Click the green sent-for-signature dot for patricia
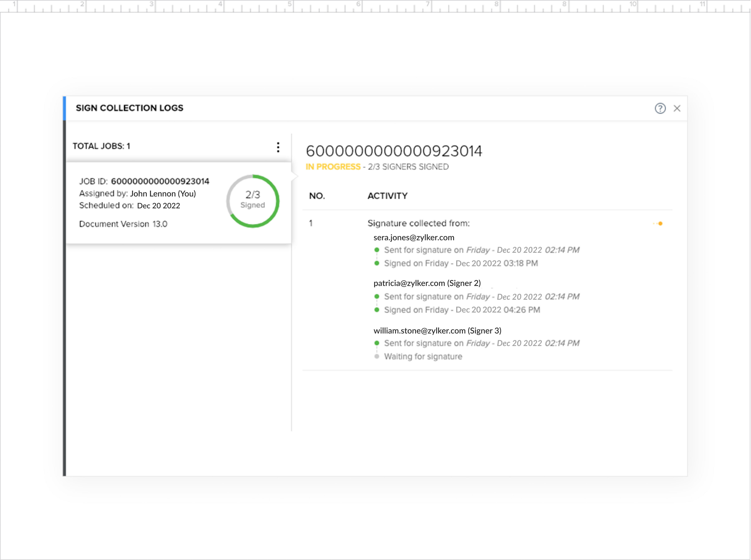751x560 pixels. (x=377, y=297)
